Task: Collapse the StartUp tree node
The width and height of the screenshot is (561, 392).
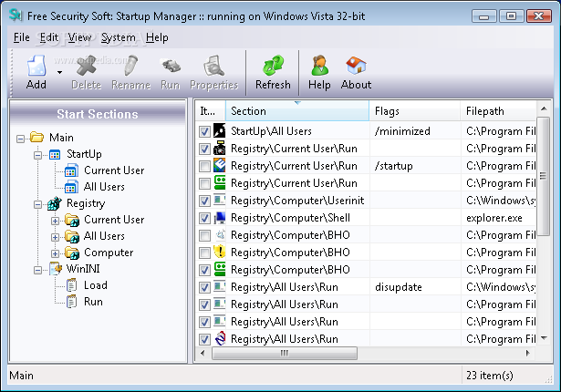Action: point(38,155)
